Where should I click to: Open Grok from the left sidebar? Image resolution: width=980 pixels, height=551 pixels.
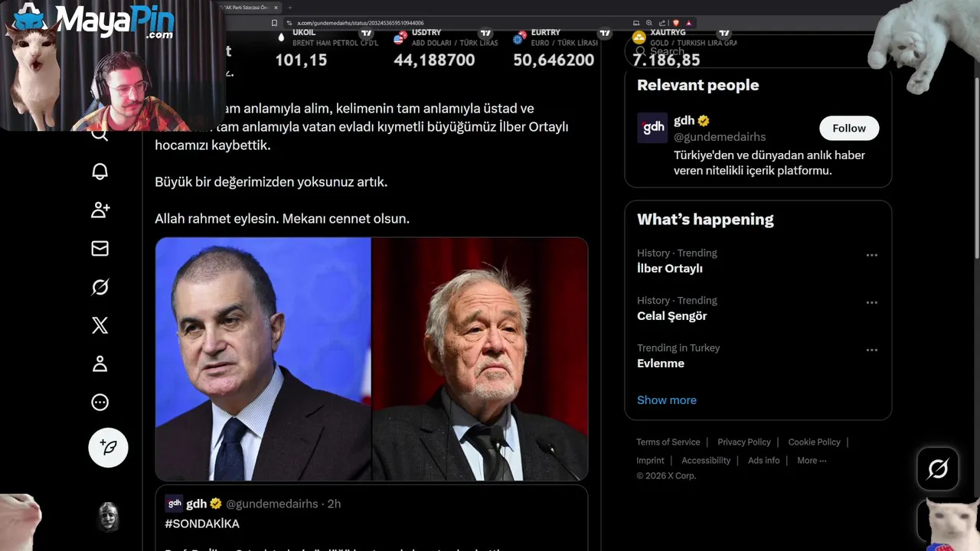click(100, 287)
